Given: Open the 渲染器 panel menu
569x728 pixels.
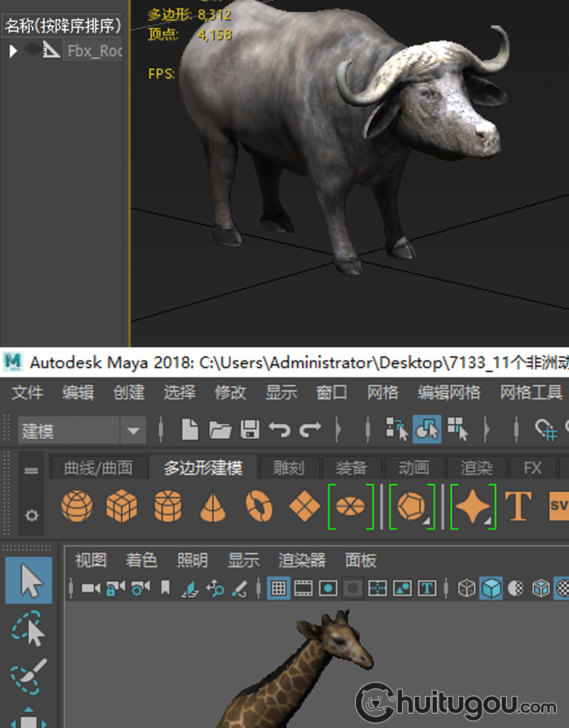Looking at the screenshot, I should click(301, 560).
